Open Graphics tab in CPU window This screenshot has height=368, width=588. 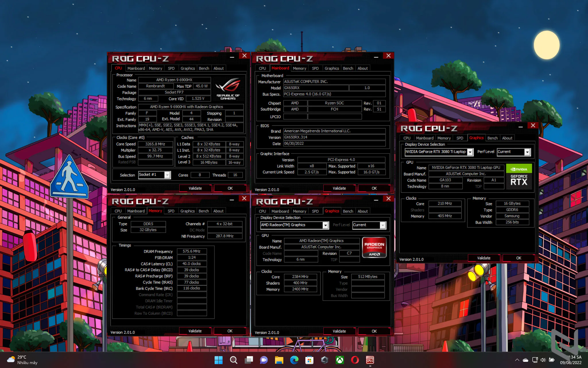click(188, 68)
